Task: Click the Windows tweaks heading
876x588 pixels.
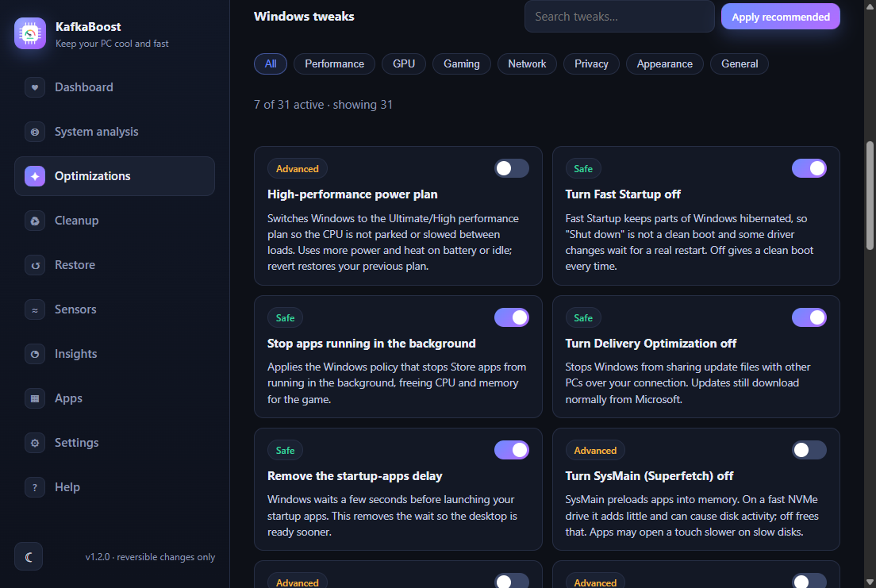Action: (304, 17)
